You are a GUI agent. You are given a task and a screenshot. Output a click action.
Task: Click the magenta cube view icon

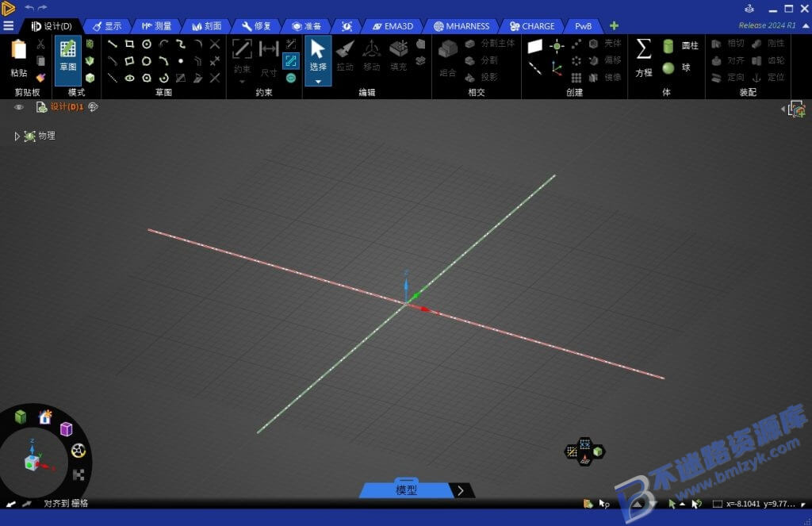67,429
